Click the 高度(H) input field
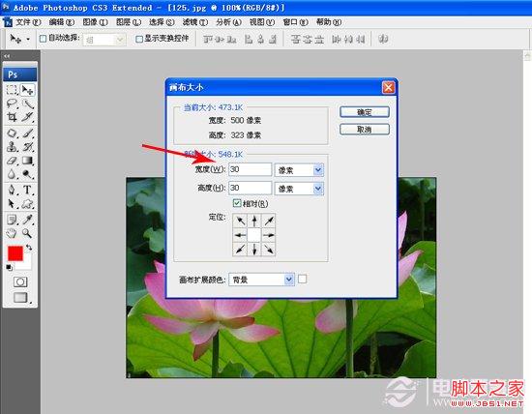532x414 pixels. 251,188
